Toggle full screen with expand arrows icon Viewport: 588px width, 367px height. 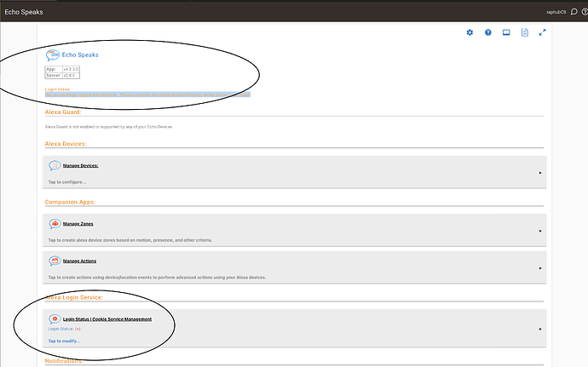point(542,32)
